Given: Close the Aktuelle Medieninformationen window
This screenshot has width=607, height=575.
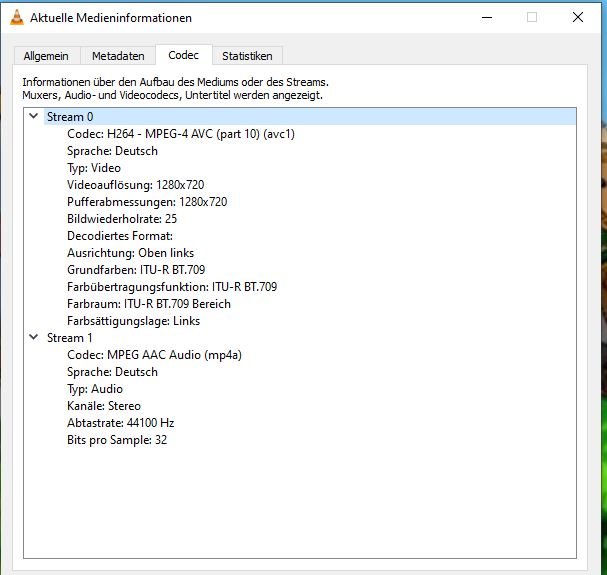Looking at the screenshot, I should 578,17.
